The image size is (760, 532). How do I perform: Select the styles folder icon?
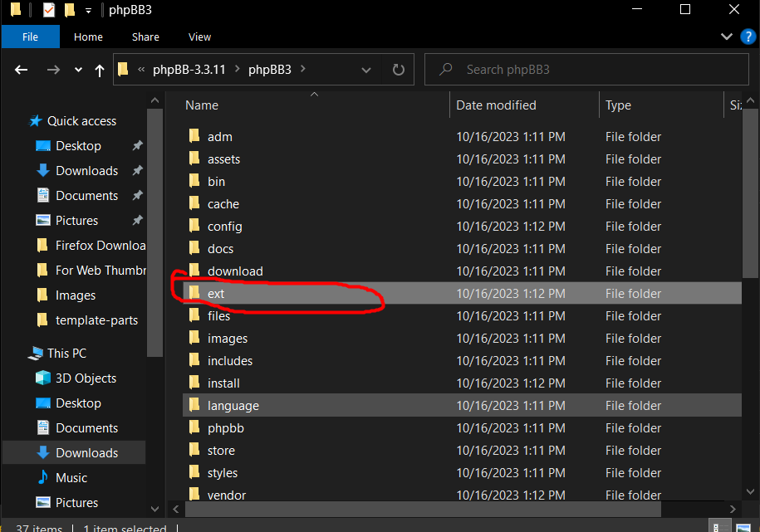click(x=194, y=472)
